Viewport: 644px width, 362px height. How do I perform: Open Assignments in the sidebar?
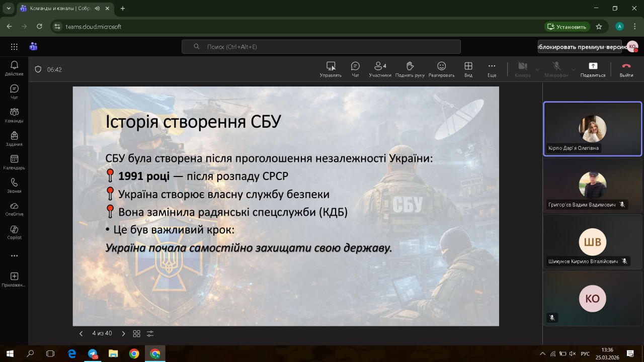click(x=14, y=138)
